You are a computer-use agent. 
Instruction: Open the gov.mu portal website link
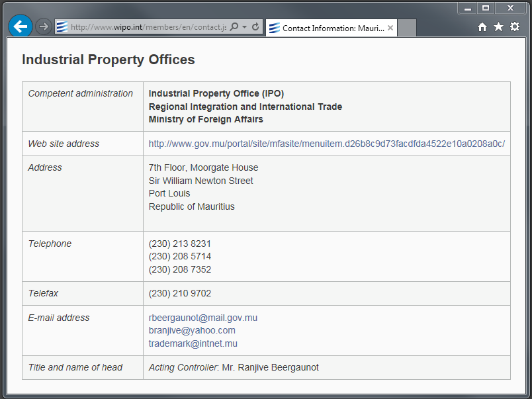coord(327,144)
